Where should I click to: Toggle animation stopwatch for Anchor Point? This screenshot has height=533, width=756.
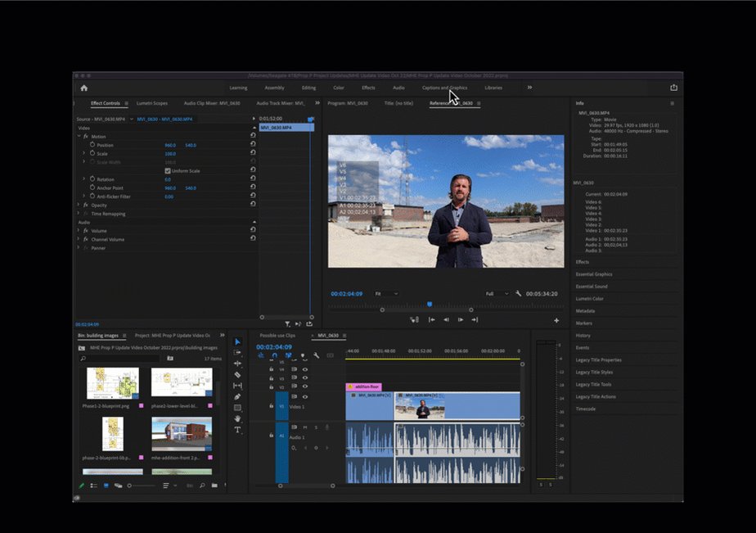click(x=92, y=187)
